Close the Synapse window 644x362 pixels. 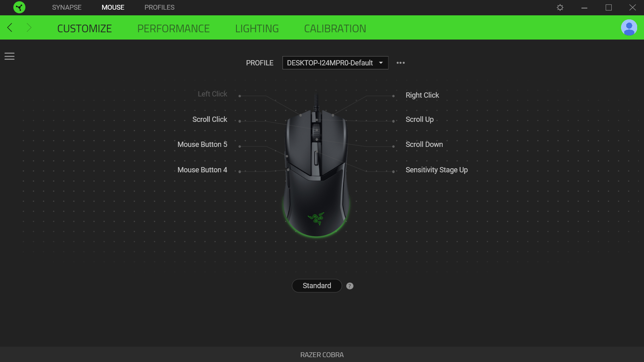pyautogui.click(x=633, y=7)
